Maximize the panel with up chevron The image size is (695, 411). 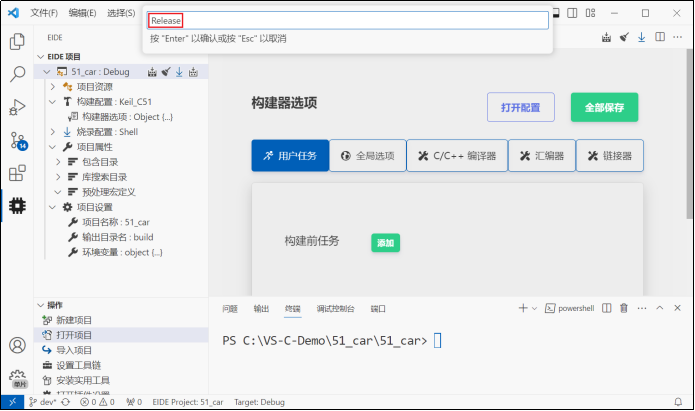tap(660, 308)
